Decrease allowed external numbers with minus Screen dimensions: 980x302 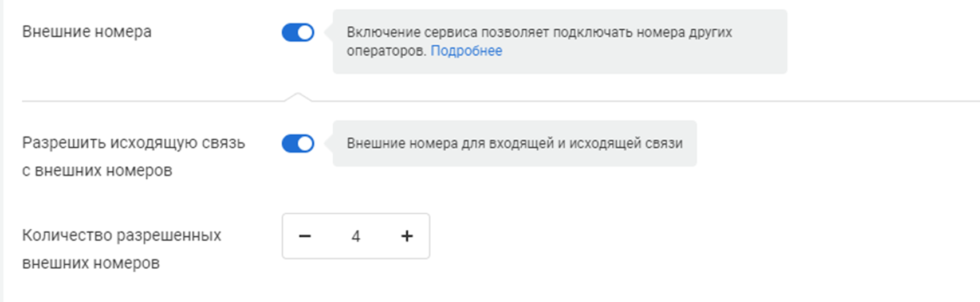(305, 236)
